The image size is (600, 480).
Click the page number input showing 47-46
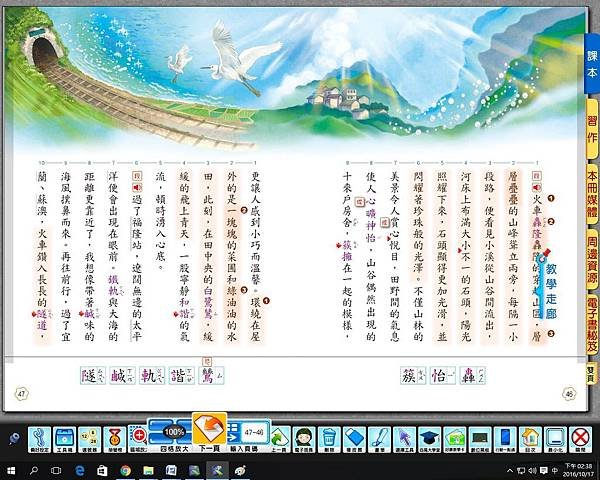point(254,433)
